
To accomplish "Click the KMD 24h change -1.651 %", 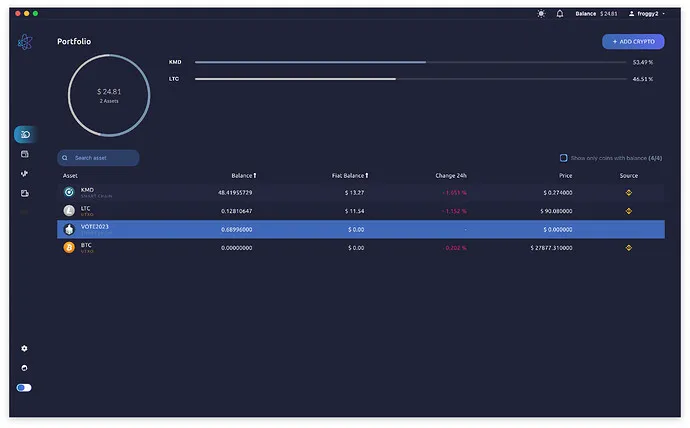I will (x=455, y=193).
